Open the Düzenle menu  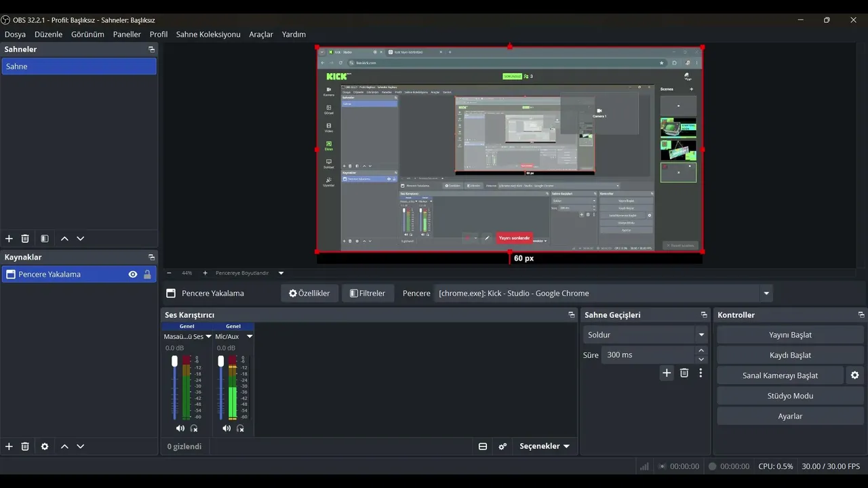point(48,35)
